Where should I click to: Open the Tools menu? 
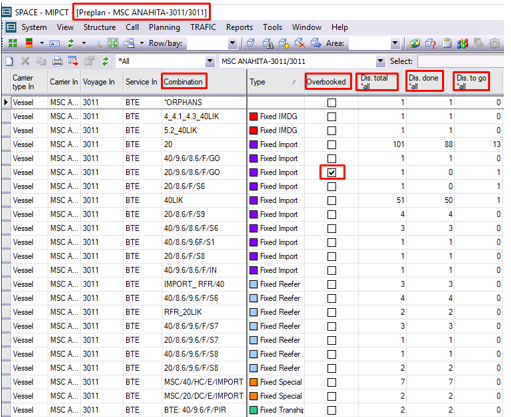pyautogui.click(x=272, y=27)
